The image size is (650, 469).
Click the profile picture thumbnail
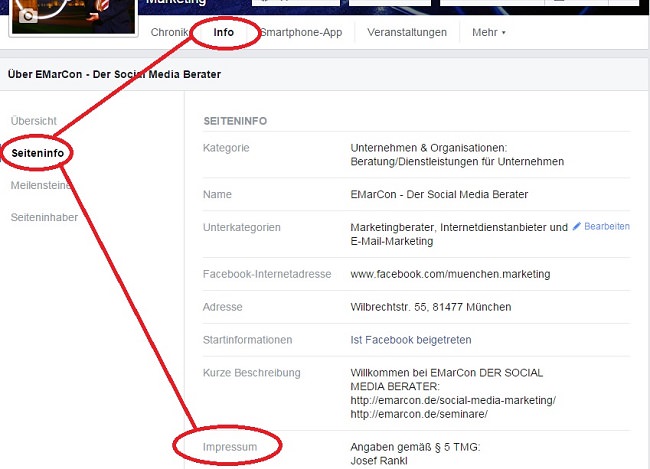tap(73, 17)
